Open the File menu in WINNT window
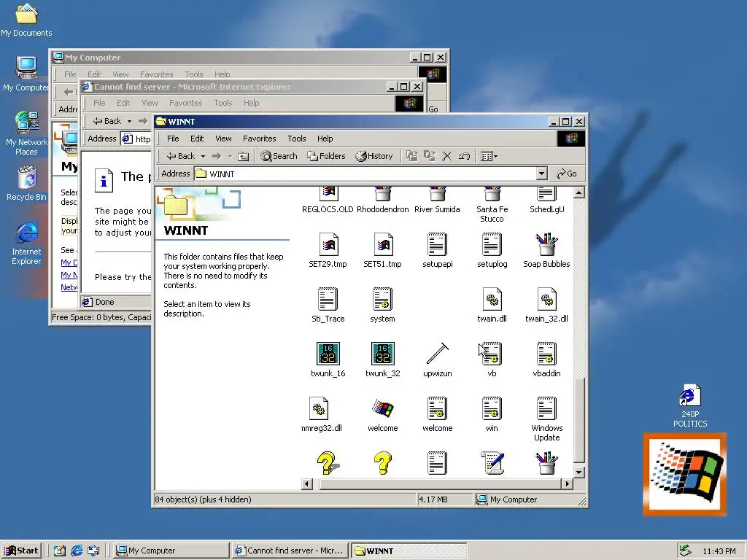Screen dimensions: 747x560 [173, 139]
